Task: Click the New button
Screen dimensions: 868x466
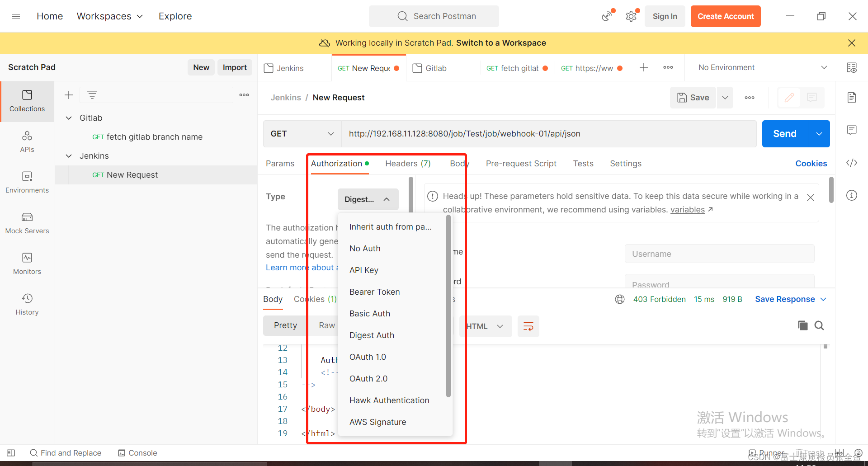Action: (x=201, y=67)
